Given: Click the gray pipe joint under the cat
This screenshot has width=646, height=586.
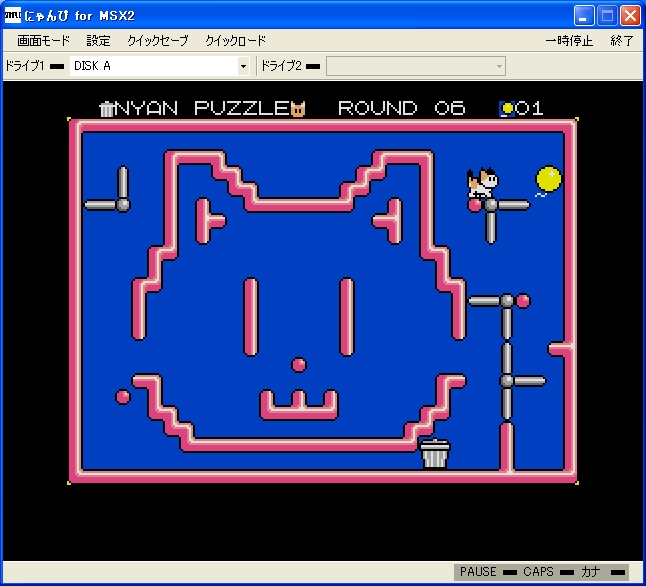Looking at the screenshot, I should 491,205.
